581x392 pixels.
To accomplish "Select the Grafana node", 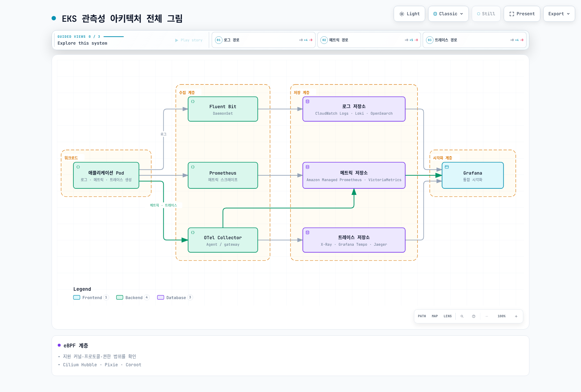I will tap(473, 175).
